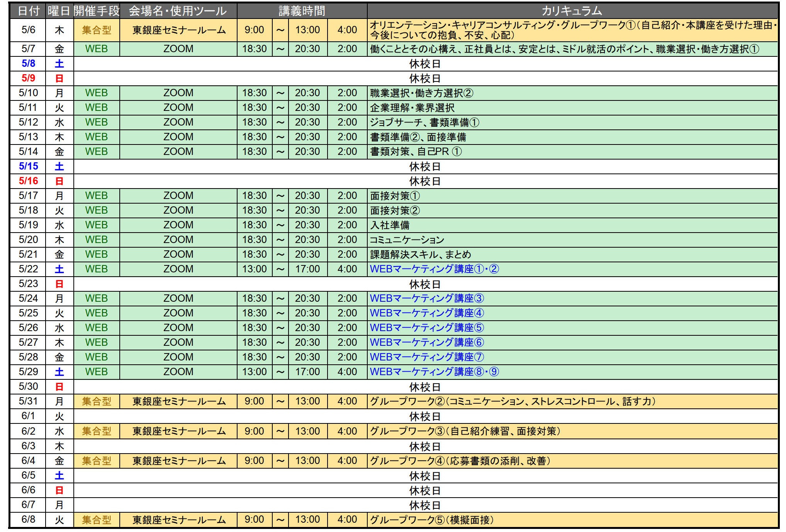Open WEBマーケティング講座⑤ link text
Viewport: 786px width, 532px height.
tap(427, 328)
